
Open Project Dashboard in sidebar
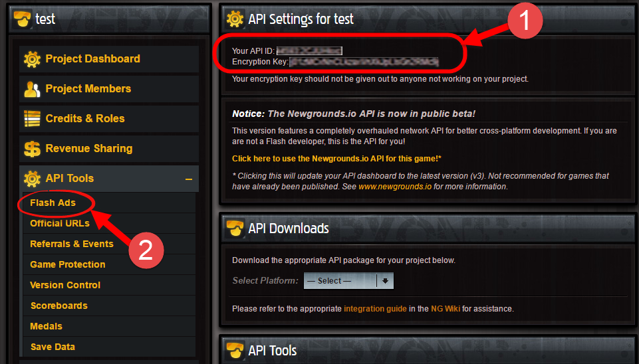[x=109, y=59]
